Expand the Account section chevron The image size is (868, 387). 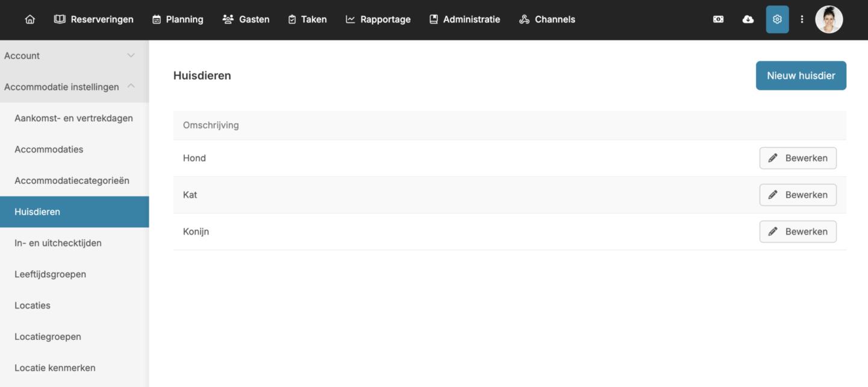point(131,55)
